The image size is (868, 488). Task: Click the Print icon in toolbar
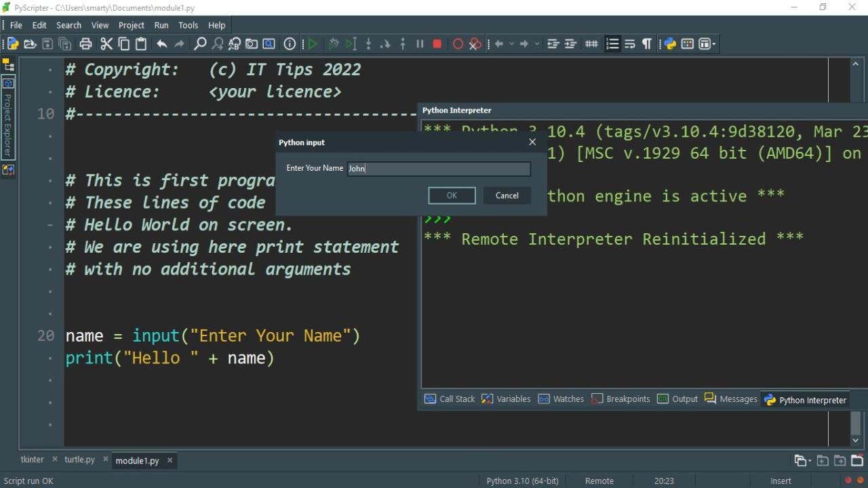[85, 44]
